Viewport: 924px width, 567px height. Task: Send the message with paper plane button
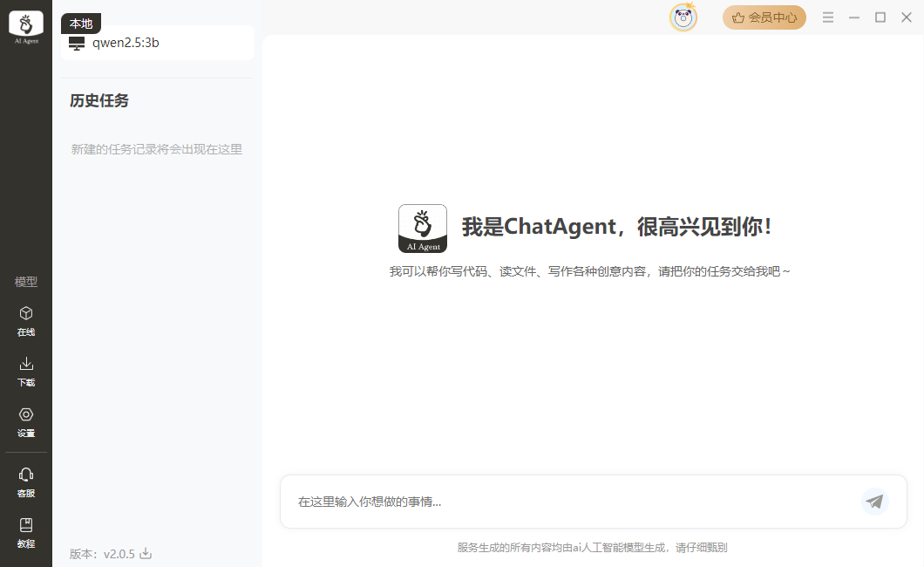[874, 502]
